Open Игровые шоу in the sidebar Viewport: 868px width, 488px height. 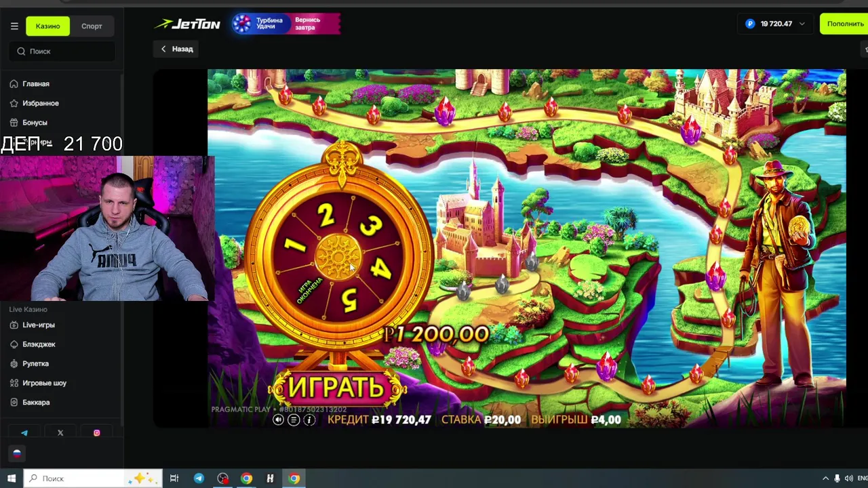click(44, 383)
